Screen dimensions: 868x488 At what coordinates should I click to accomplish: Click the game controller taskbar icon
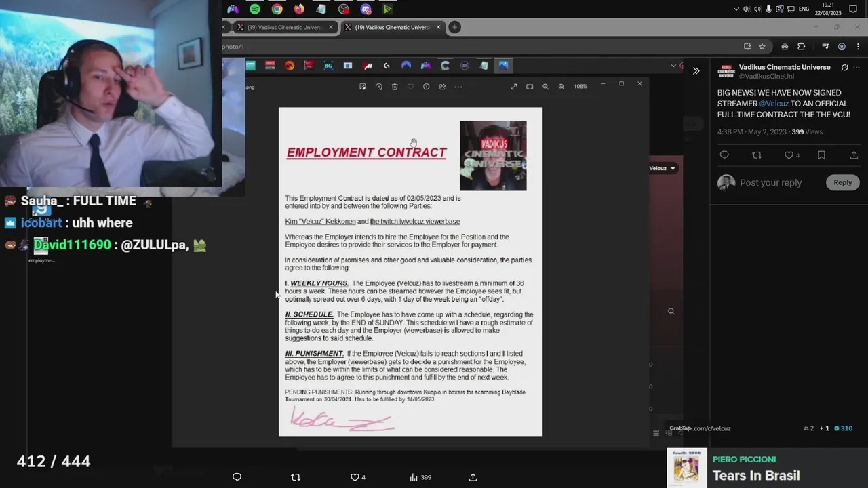click(233, 9)
